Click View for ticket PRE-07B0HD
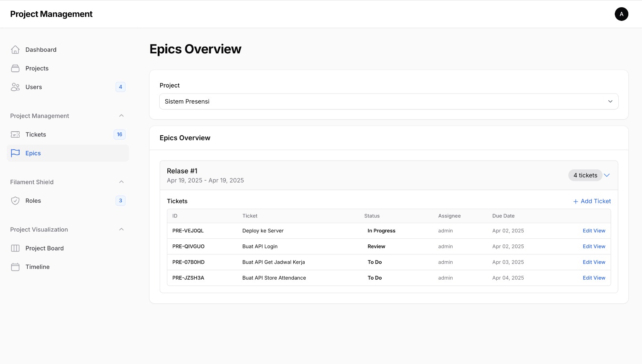 point(599,262)
